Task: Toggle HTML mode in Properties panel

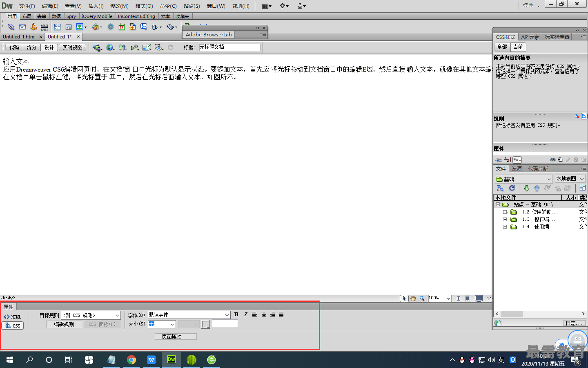Action: [13, 317]
